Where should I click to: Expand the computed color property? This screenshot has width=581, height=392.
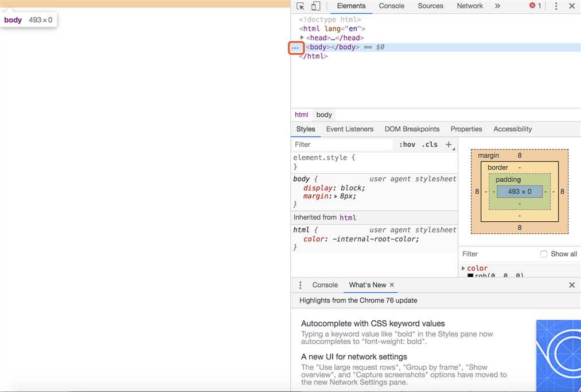(463, 268)
